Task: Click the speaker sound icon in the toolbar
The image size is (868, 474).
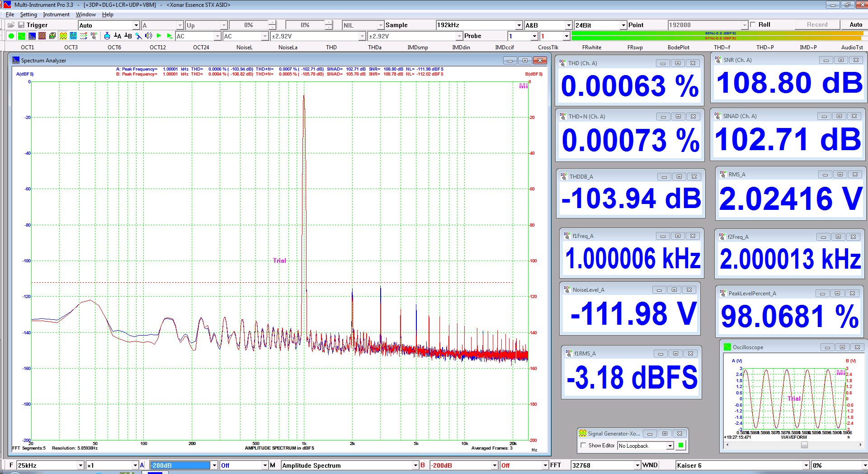Action: pyautogui.click(x=149, y=36)
